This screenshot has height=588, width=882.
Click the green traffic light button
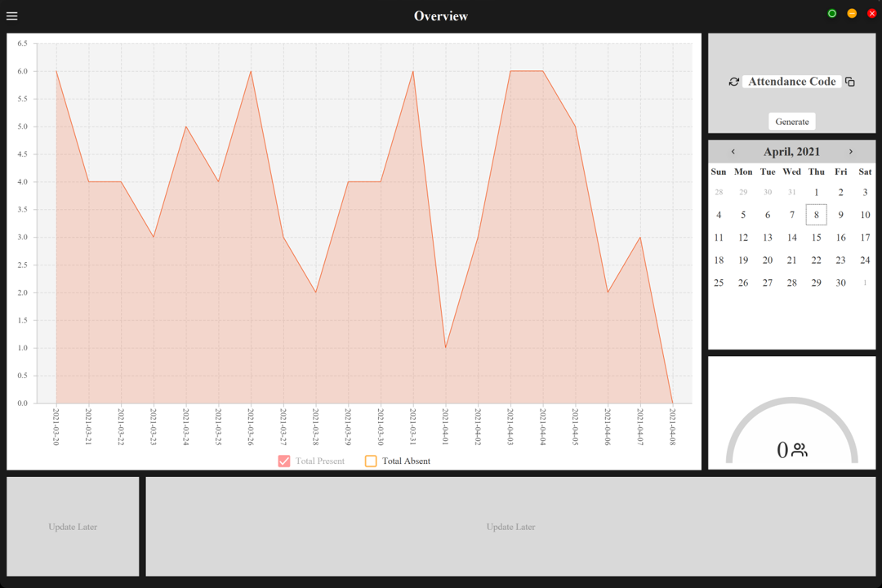(831, 13)
